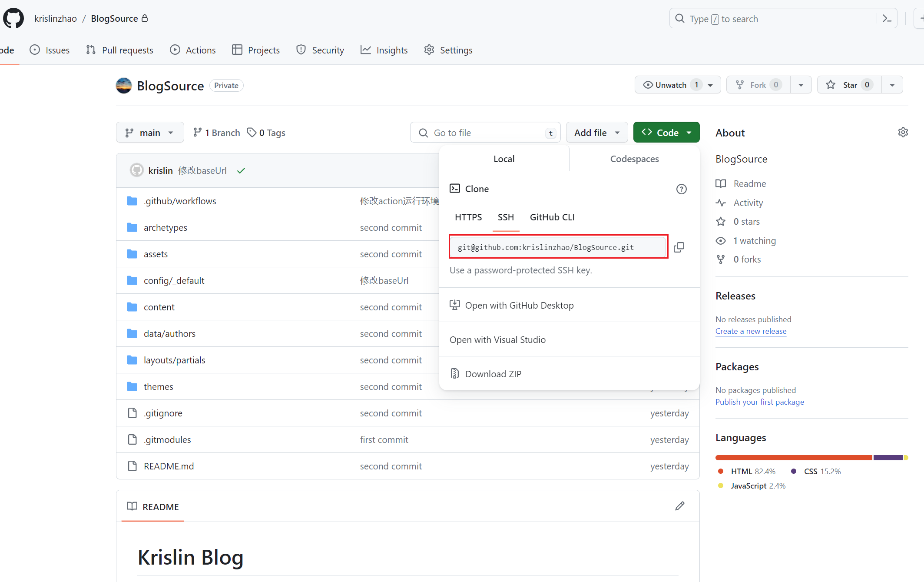Copy the SSH clone URL to clipboard
Image resolution: width=924 pixels, height=582 pixels.
pyautogui.click(x=679, y=247)
